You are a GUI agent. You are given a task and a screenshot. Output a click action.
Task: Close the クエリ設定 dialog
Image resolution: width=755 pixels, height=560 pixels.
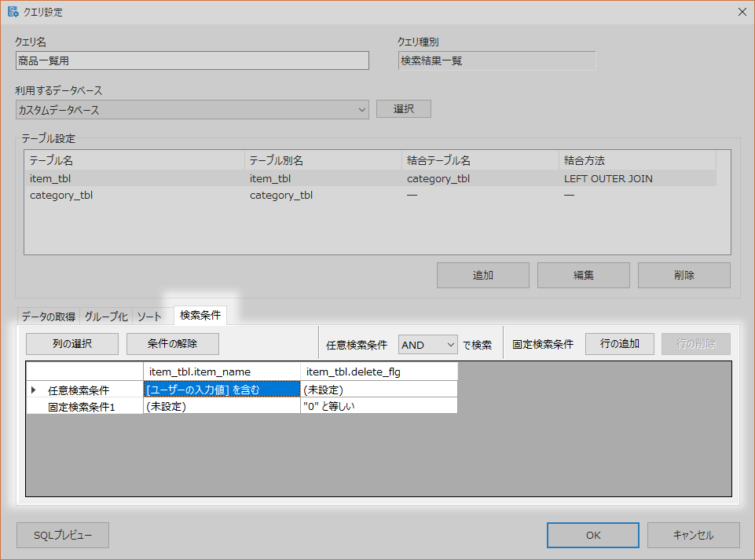[x=742, y=12]
